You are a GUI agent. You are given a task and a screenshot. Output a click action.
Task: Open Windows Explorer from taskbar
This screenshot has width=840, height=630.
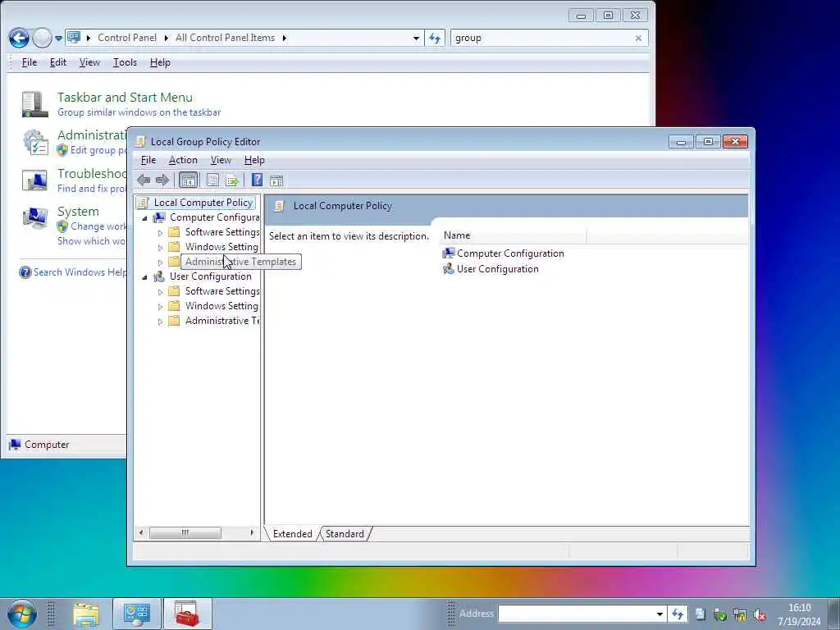[x=86, y=614]
